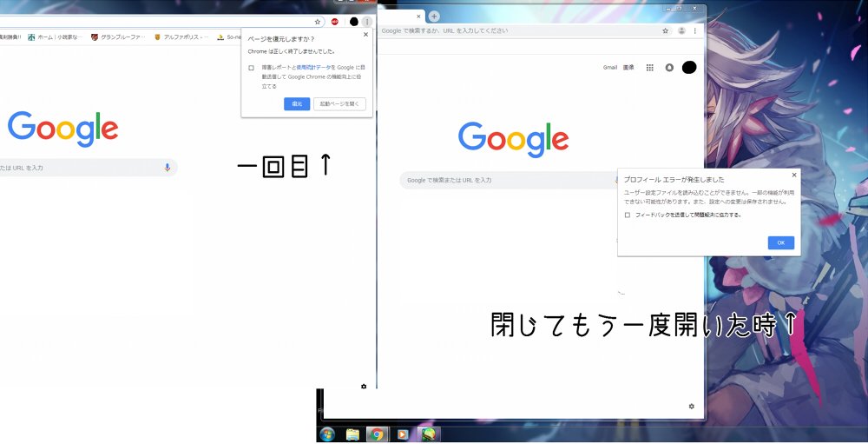This screenshot has width=868, height=444.
Task: Open the media player taskbar icon
Action: pyautogui.click(x=403, y=434)
